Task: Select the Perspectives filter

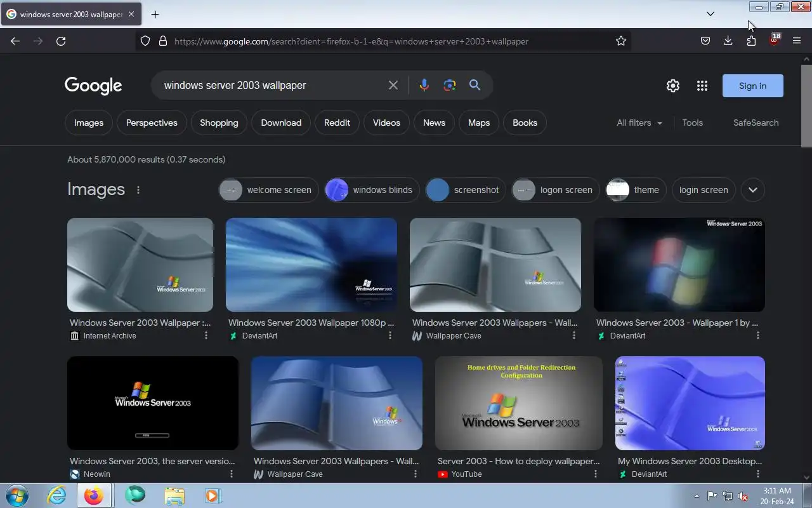Action: click(x=152, y=123)
